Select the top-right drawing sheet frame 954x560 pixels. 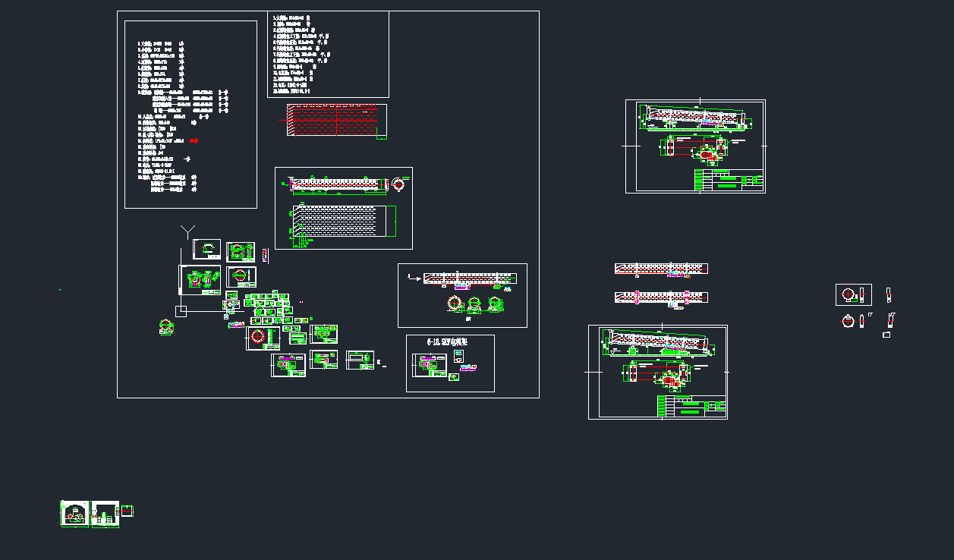(695, 146)
